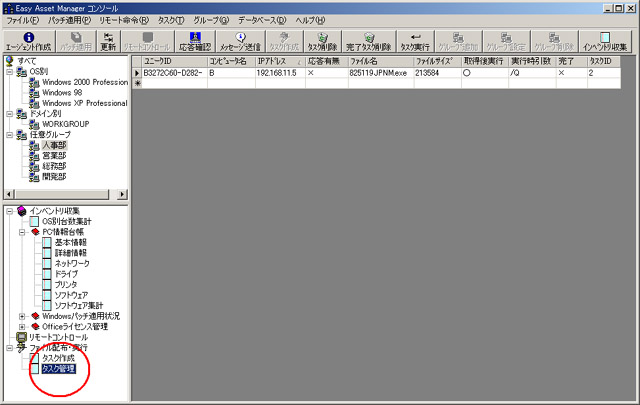
Task: Select the Windows 98 group icon
Action: point(34,93)
